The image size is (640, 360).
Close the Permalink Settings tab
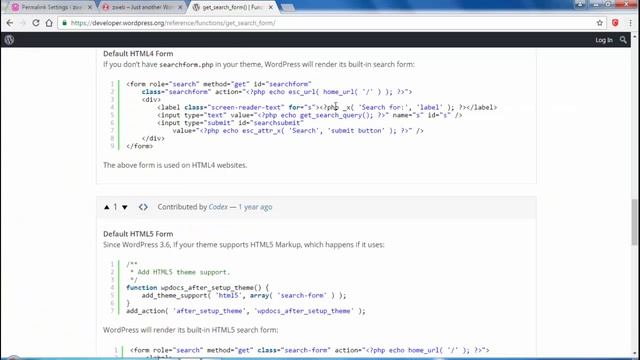(x=90, y=7)
